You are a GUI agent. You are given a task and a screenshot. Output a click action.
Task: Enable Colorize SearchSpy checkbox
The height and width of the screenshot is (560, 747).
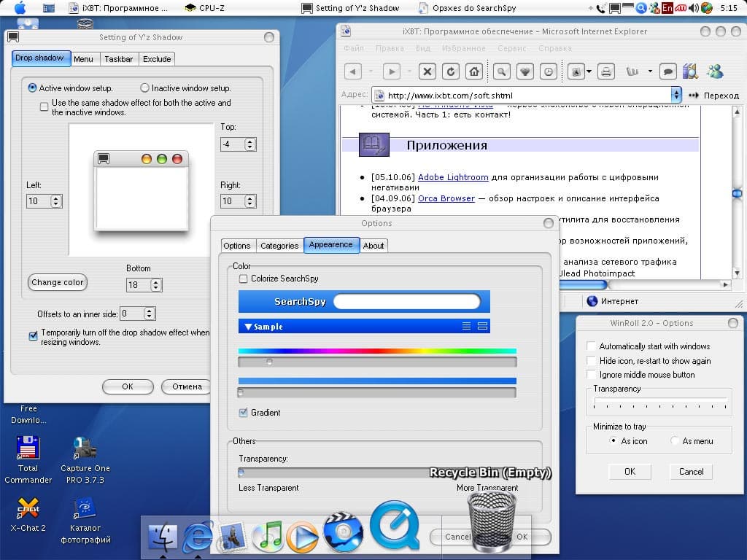tap(244, 279)
